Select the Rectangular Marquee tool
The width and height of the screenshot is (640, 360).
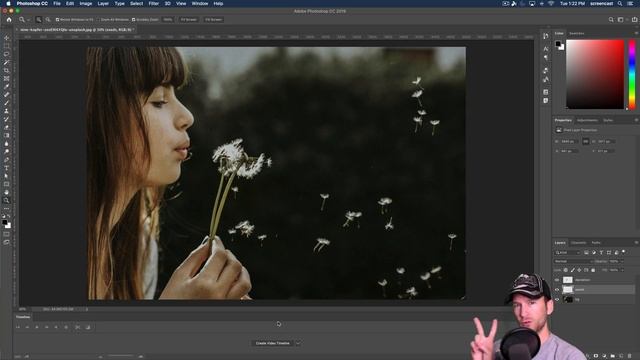pos(7,46)
